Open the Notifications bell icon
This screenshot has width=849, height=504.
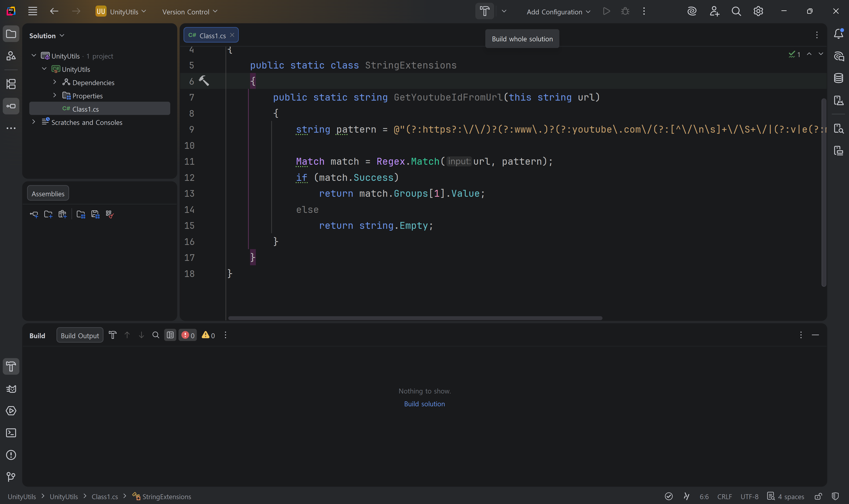(x=838, y=34)
